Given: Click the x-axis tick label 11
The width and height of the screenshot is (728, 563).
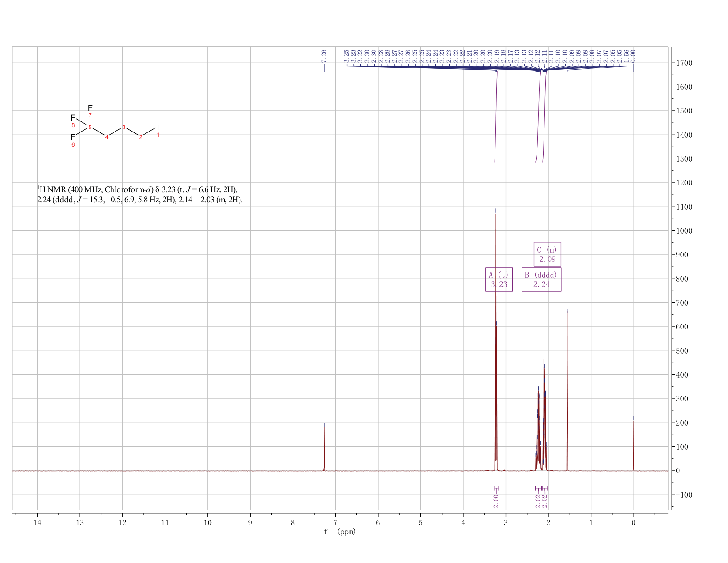Looking at the screenshot, I should point(165,523).
